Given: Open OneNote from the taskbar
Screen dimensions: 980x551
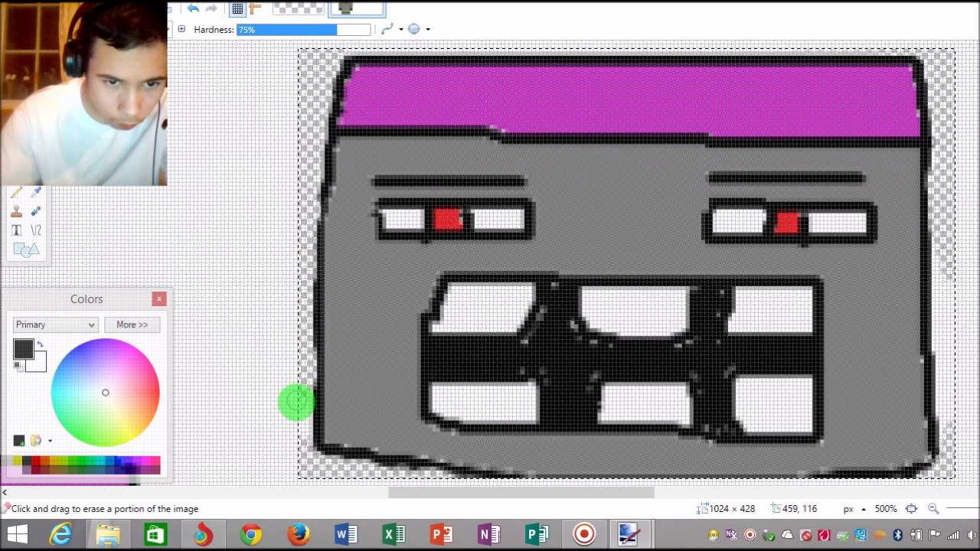Looking at the screenshot, I should [489, 534].
